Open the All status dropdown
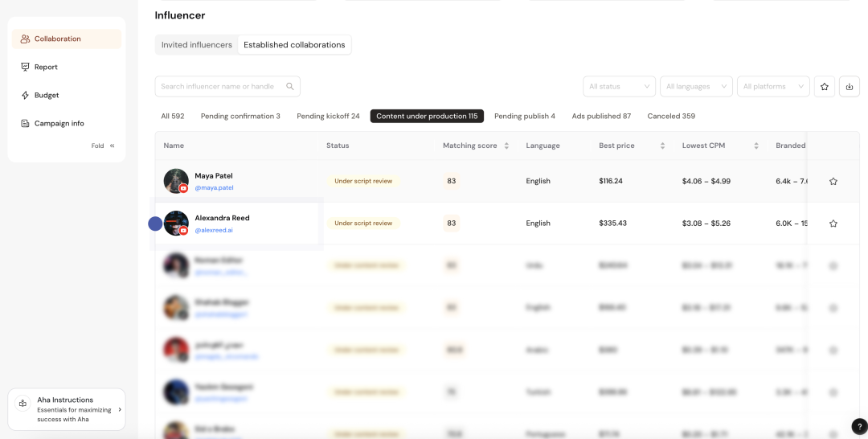Image resolution: width=868 pixels, height=439 pixels. 619,86
